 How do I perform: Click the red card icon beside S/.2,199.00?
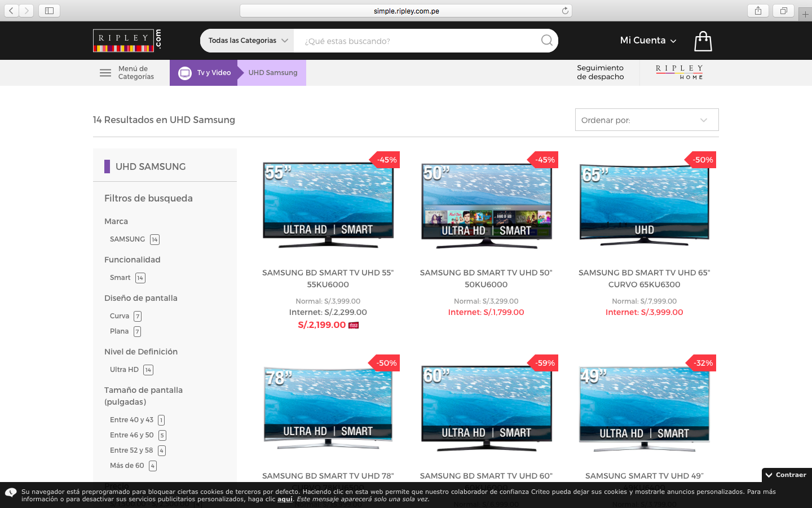(354, 325)
